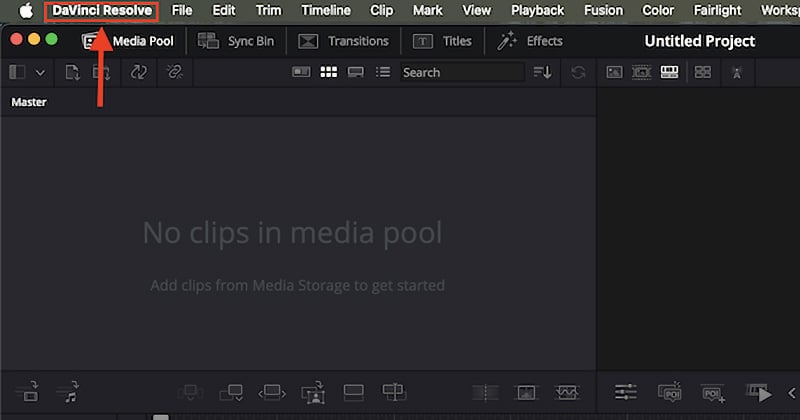Click the Sync Clips circular arrows icon
Viewport: 800px width, 420px height.
coord(138,72)
